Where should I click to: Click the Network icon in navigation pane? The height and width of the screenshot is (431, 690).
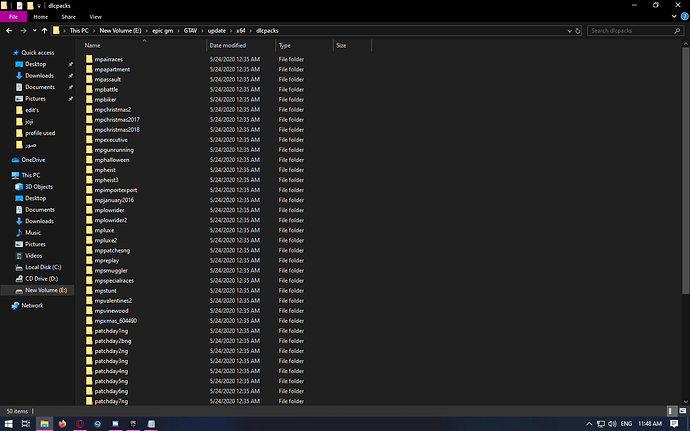click(x=15, y=305)
